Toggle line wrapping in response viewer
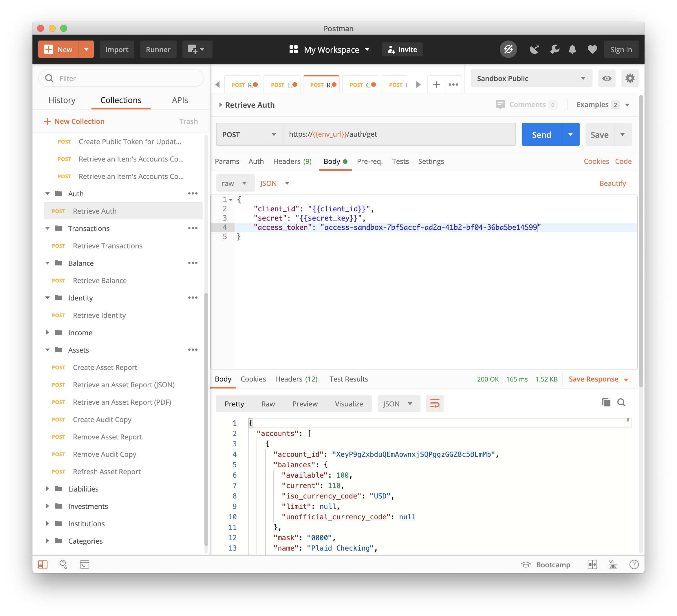 [435, 404]
